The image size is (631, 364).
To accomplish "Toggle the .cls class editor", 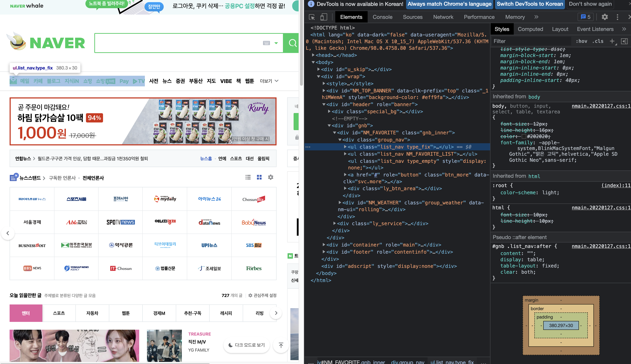I will (598, 41).
